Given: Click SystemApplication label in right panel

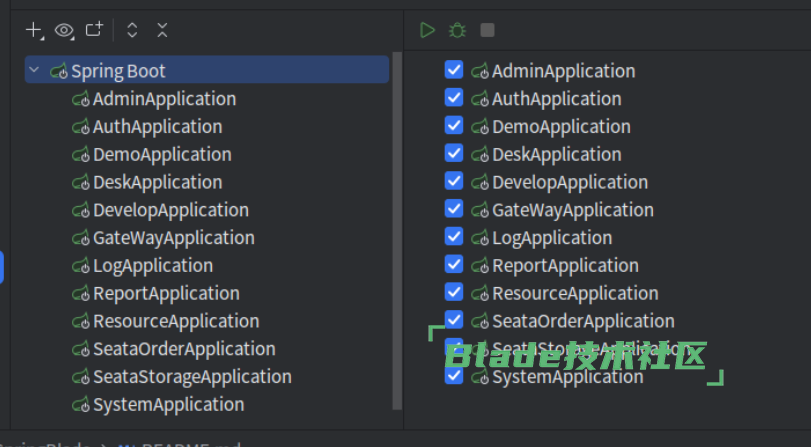Looking at the screenshot, I should (567, 377).
